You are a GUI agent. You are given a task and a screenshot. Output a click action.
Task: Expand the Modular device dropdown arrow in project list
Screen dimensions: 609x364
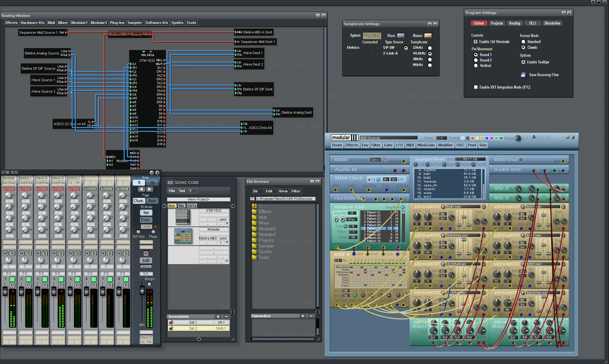pyautogui.click(x=227, y=243)
